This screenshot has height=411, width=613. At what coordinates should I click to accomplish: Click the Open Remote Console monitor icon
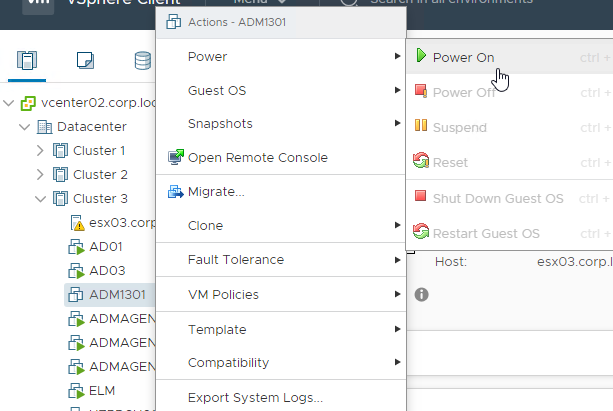coord(176,157)
